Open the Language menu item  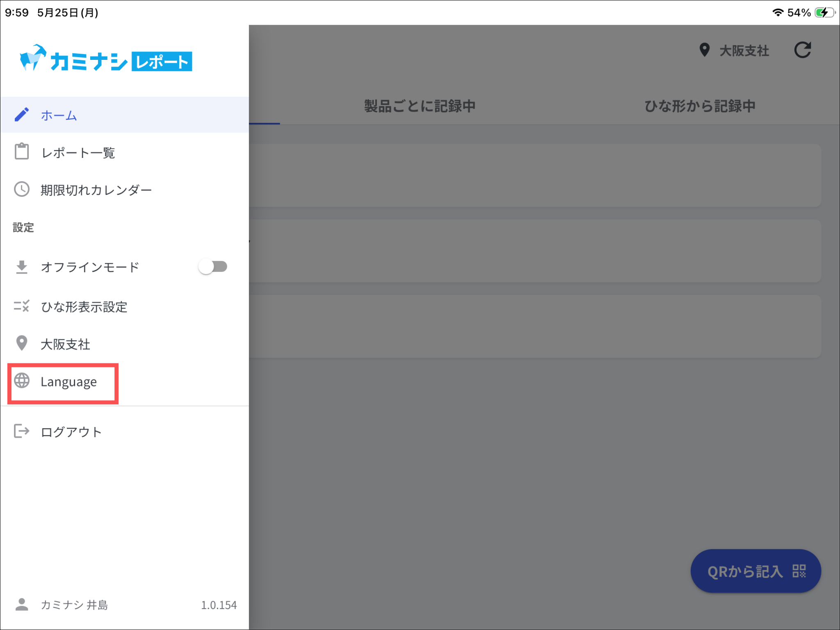pyautogui.click(x=63, y=382)
